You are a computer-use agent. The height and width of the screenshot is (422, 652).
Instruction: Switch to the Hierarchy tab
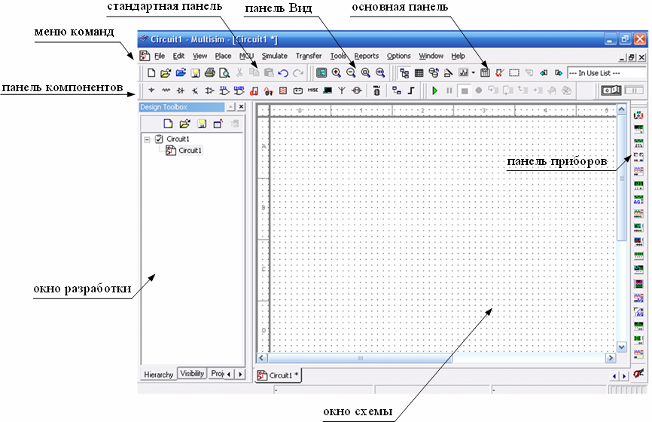158,375
